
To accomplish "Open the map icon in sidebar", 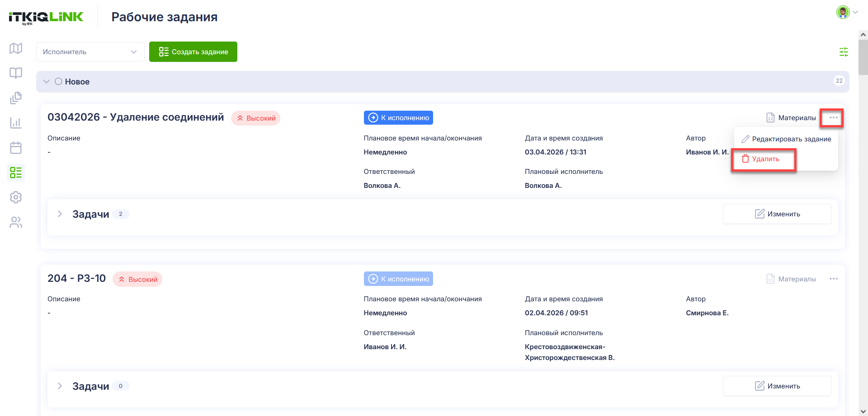I will click(16, 48).
